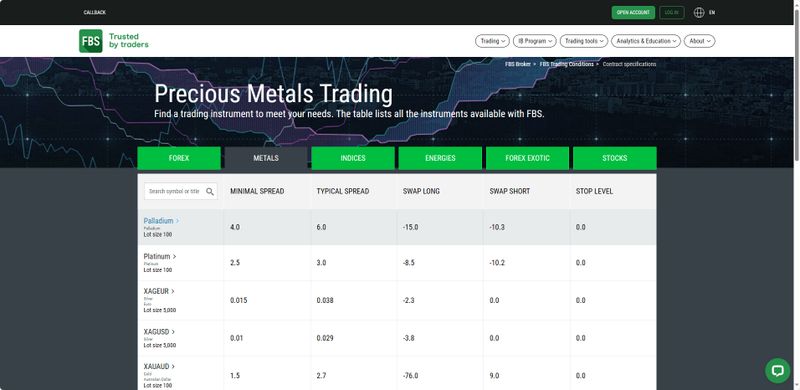Click the TYPICAL SPREAD column header
This screenshot has height=390, width=800.
[x=343, y=191]
